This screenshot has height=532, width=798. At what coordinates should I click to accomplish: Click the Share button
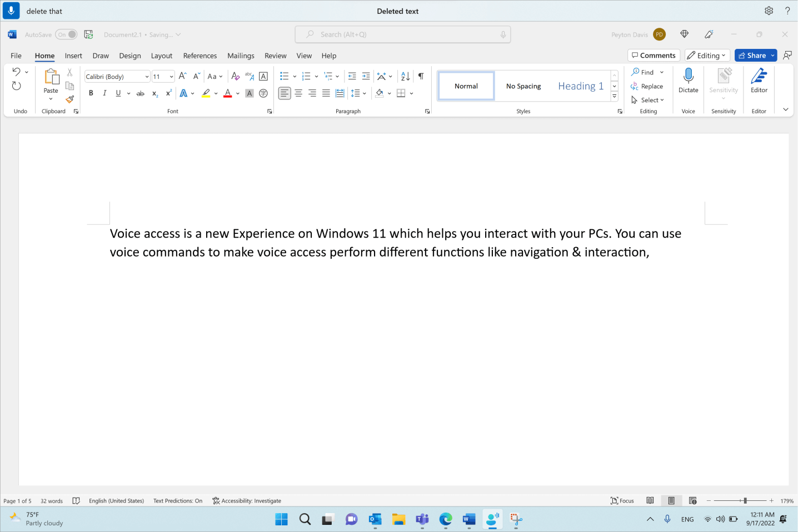[754, 55]
